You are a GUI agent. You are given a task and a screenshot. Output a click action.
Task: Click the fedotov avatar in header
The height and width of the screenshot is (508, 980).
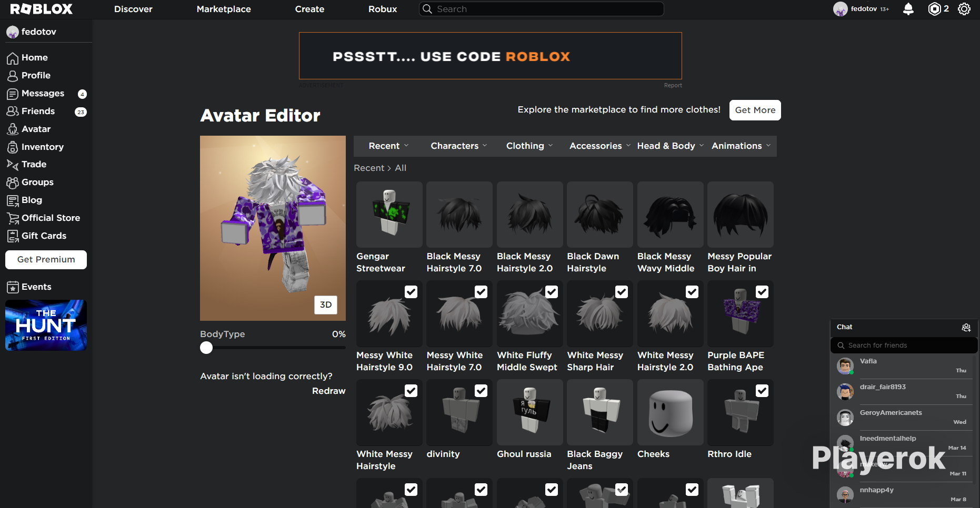point(841,9)
